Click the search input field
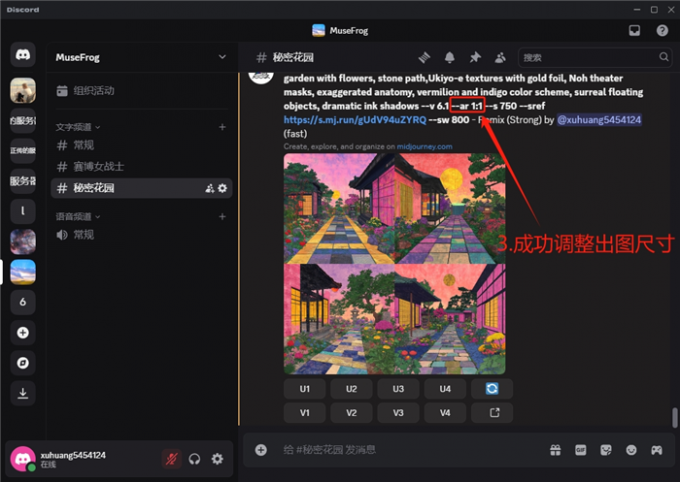Screen dimensions: 680x482 pyautogui.click(x=595, y=57)
